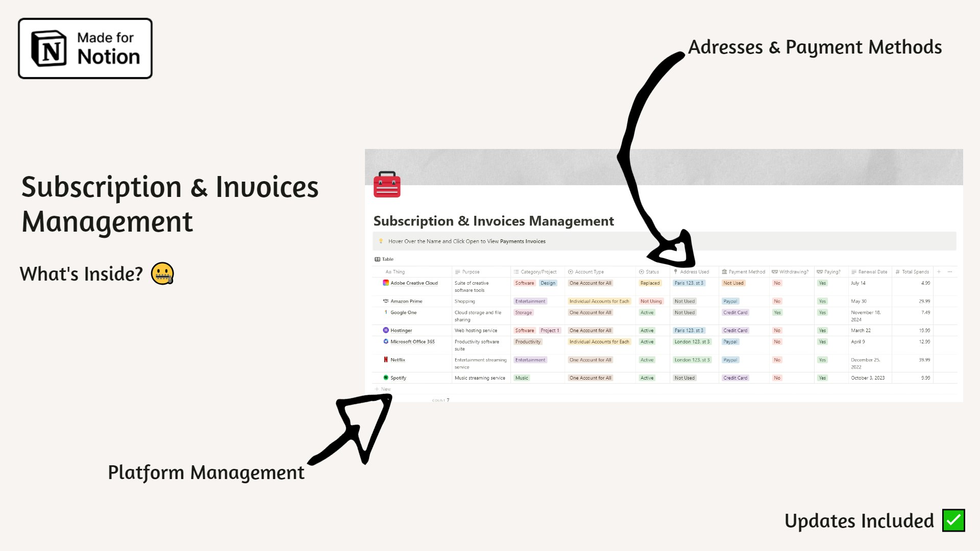Click the Productivity tag in Microsoft Office row
The height and width of the screenshot is (551, 980).
point(528,342)
